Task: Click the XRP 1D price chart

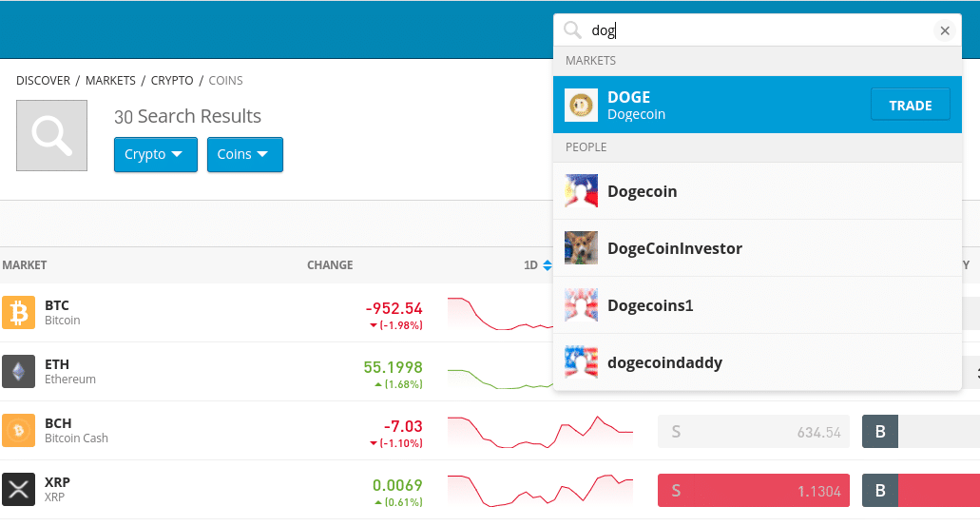Action: [540, 491]
